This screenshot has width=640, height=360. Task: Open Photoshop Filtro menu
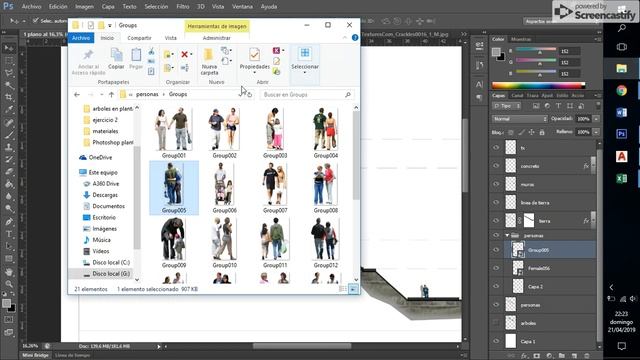click(x=183, y=7)
